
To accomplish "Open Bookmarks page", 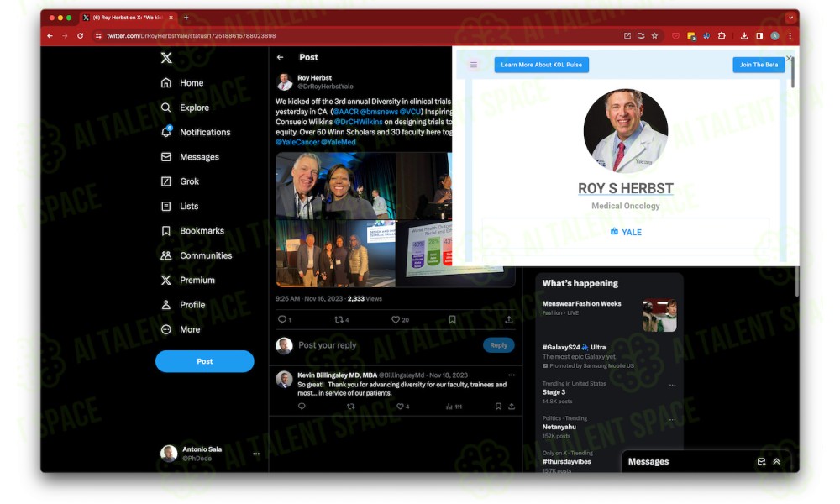I will [192, 231].
